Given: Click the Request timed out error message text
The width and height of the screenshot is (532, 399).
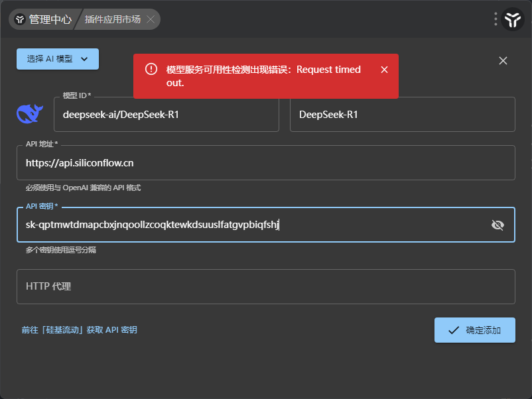Looking at the screenshot, I should (x=263, y=76).
